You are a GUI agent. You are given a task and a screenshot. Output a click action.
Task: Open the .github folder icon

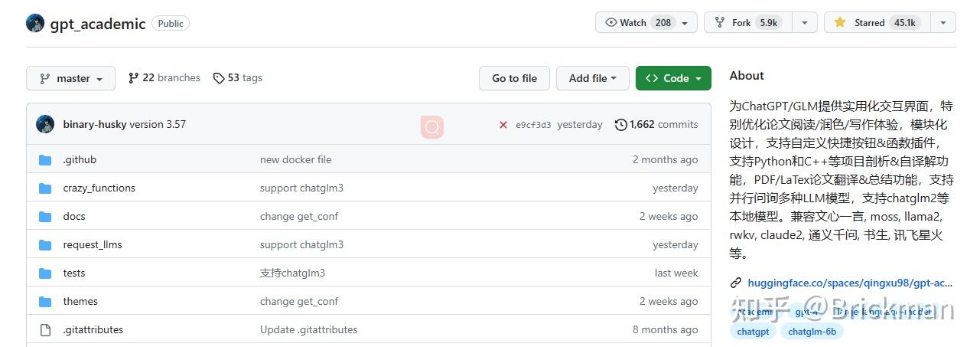pos(46,160)
